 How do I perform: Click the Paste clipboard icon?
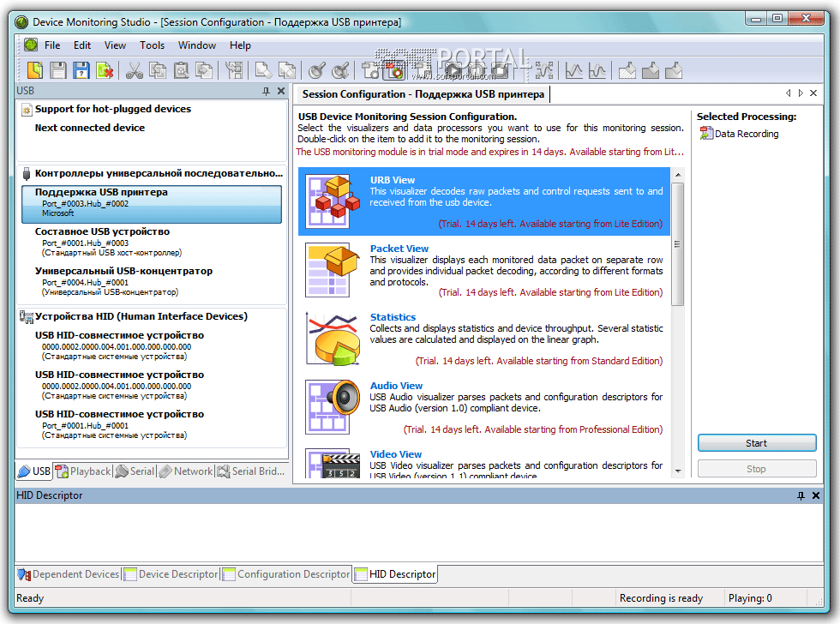coord(181,70)
